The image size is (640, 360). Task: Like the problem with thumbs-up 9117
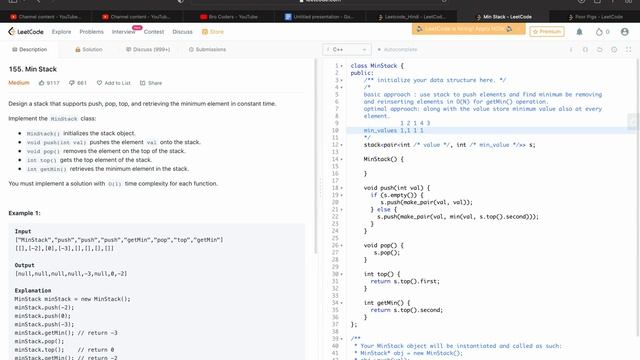[49, 83]
